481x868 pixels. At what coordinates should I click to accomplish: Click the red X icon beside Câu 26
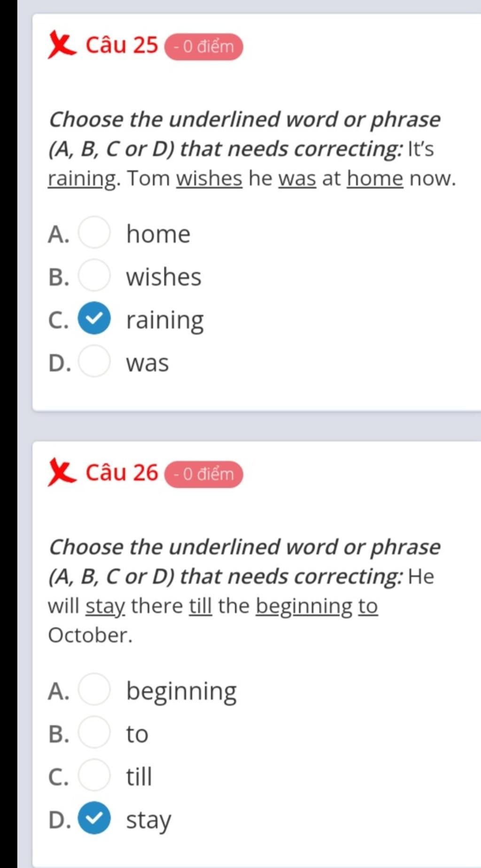pos(61,473)
